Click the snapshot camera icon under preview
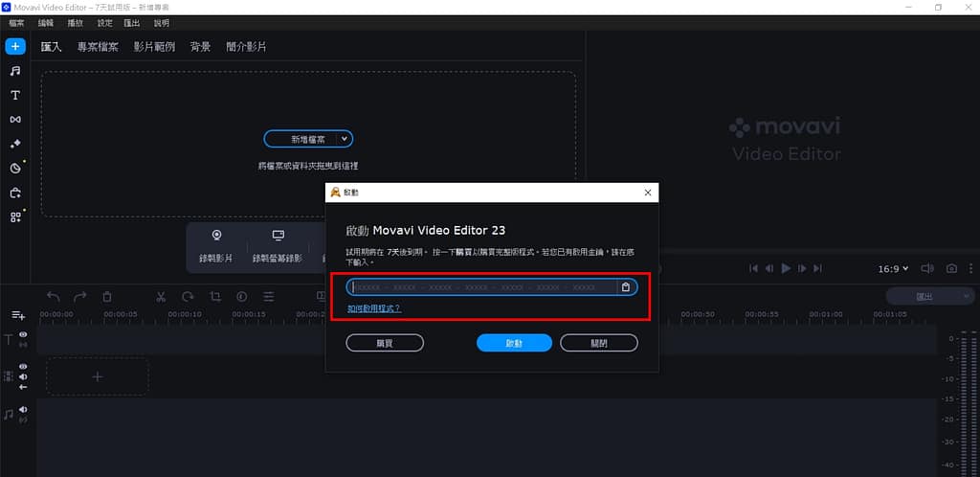Screen dimensions: 980x477 click(951, 268)
